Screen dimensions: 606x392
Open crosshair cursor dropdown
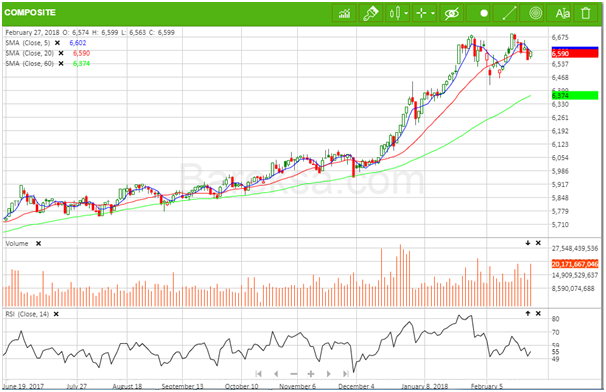[424, 14]
